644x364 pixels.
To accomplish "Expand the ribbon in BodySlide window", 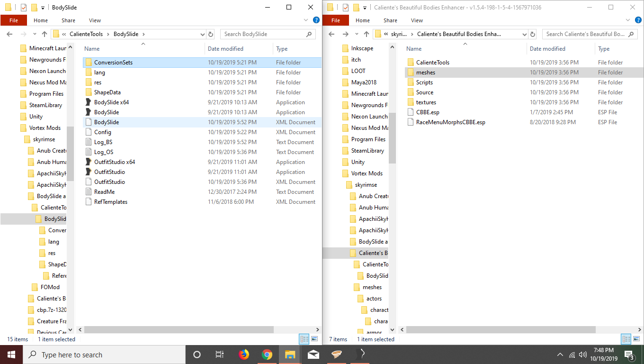I will click(x=306, y=20).
